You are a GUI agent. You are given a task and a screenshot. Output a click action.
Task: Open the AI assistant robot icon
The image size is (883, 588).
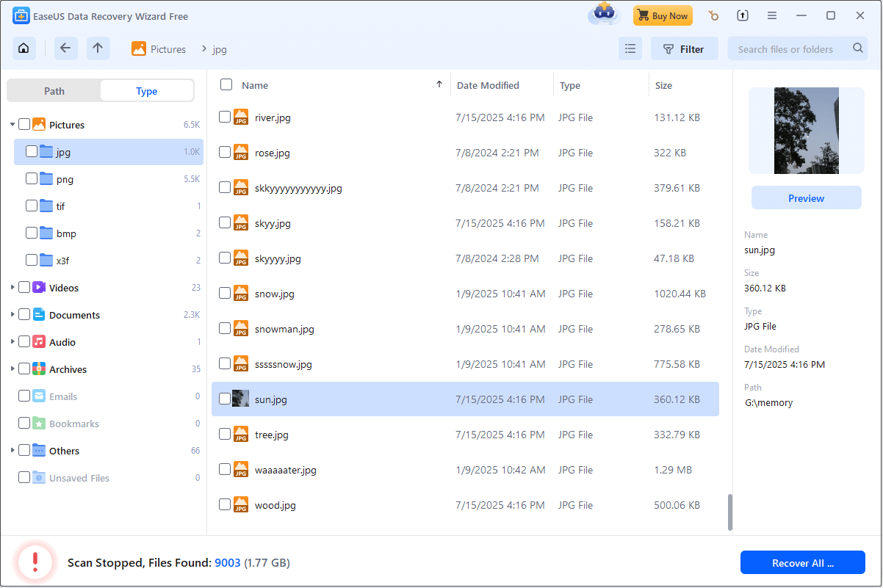point(603,15)
